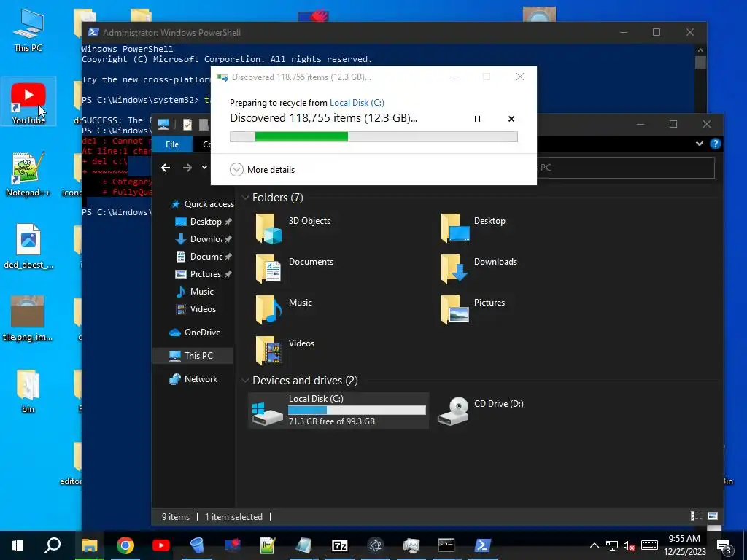
Task: Open 7-Zip from the taskbar
Action: coord(340,545)
